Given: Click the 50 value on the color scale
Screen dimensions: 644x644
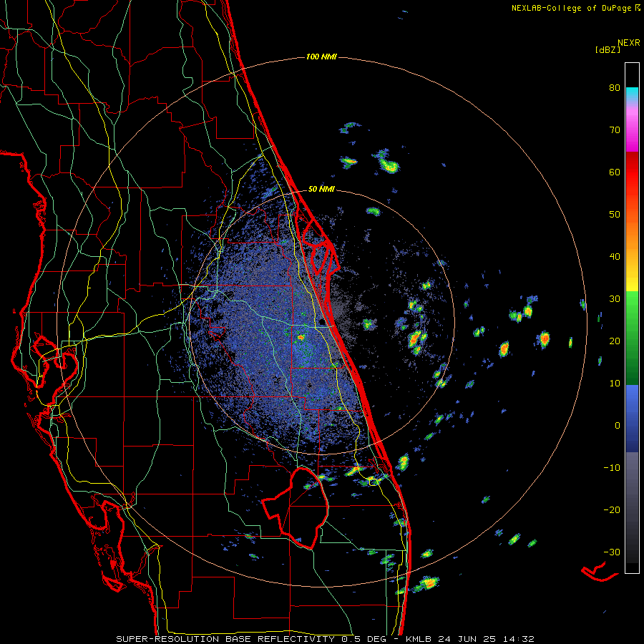Looking at the screenshot, I should (x=615, y=215).
